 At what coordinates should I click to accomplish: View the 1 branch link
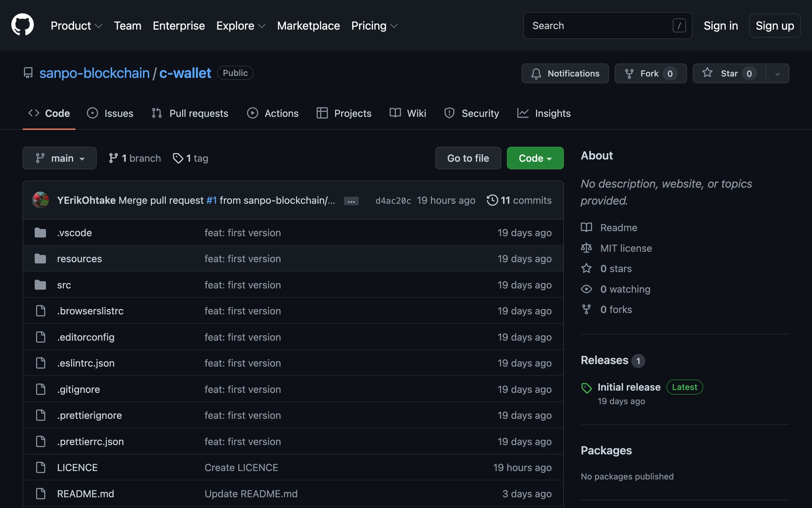click(135, 158)
